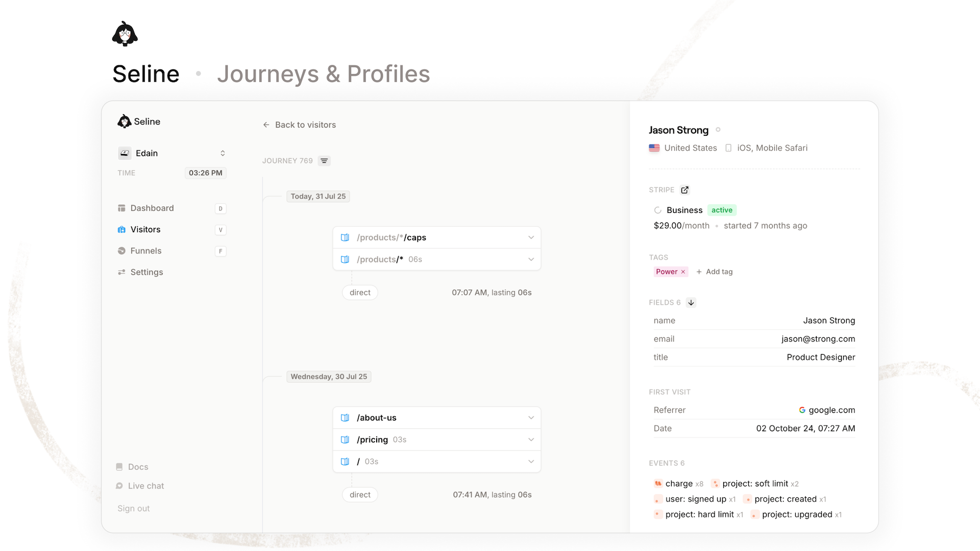Open the Docs link
Screen dimensions: 980x551
click(132, 467)
